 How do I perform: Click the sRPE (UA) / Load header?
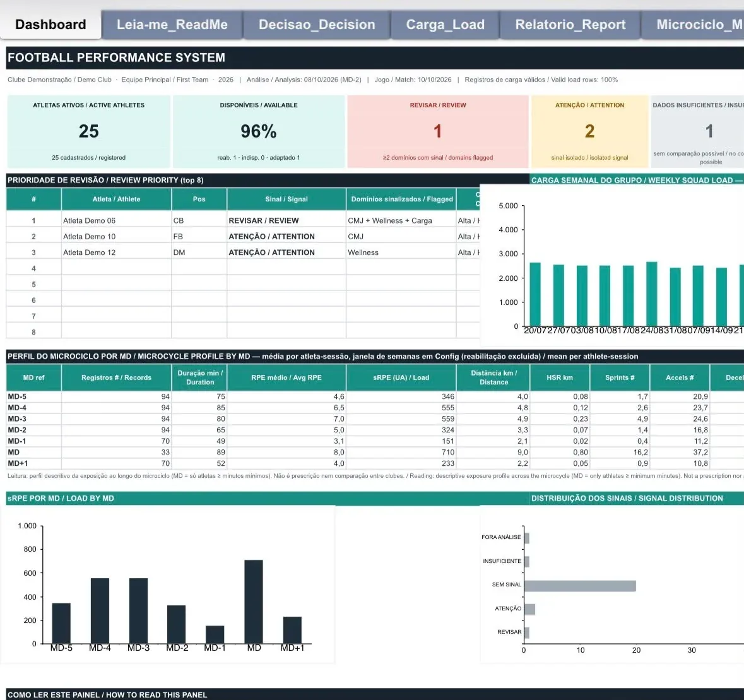[x=401, y=377]
